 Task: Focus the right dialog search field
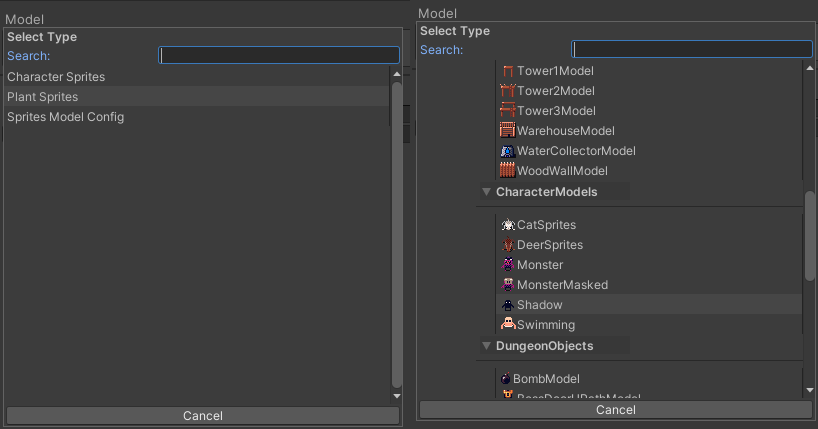pos(692,49)
